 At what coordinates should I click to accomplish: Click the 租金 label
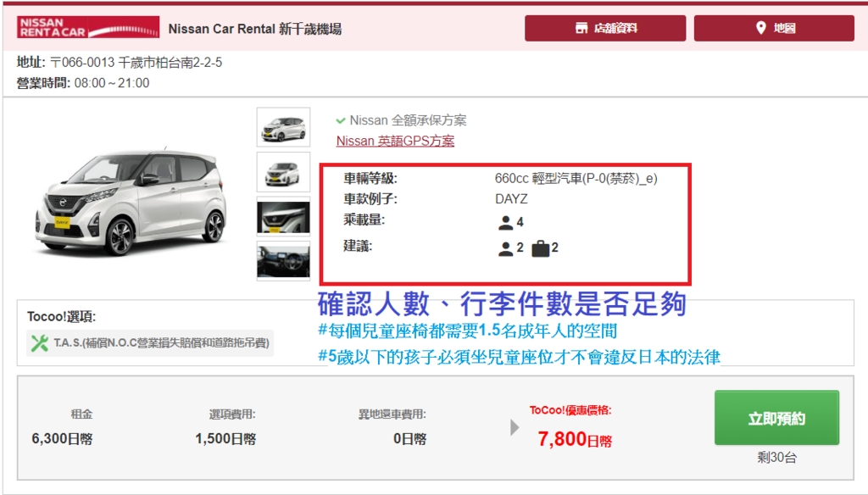pos(81,414)
